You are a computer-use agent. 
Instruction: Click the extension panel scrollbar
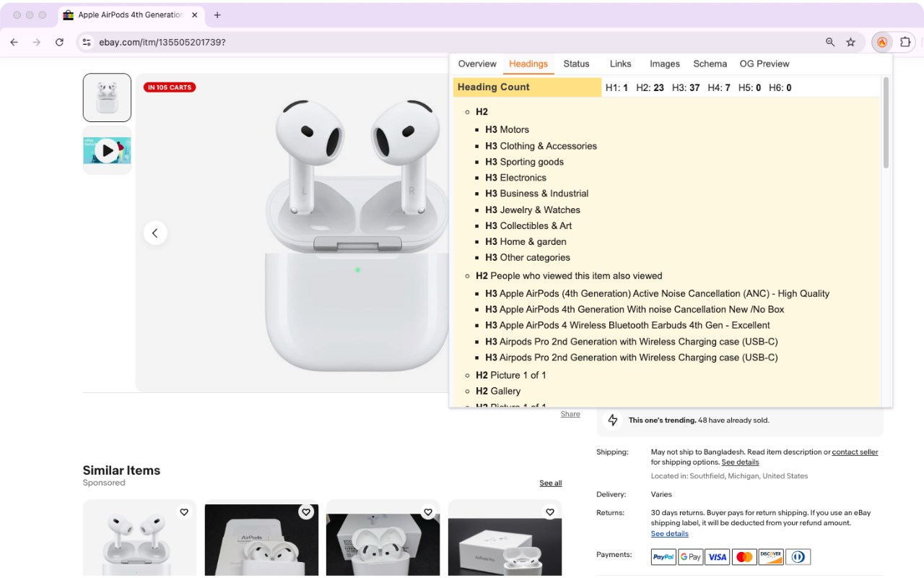point(886,123)
